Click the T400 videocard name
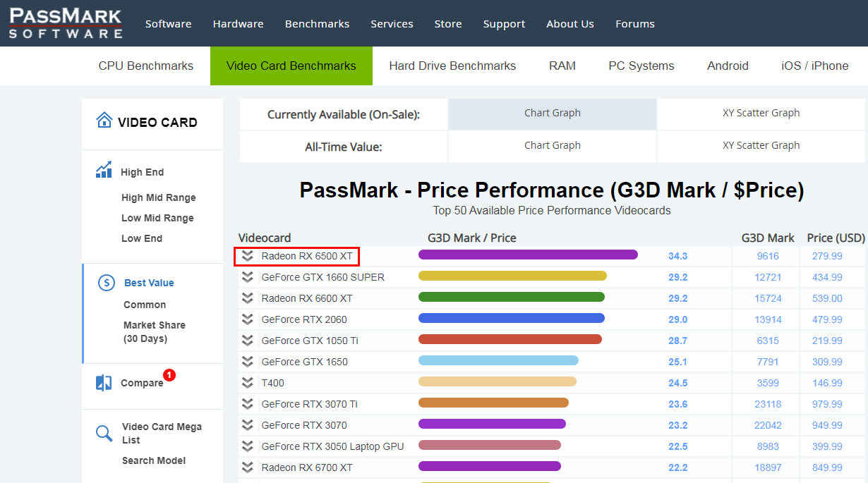Viewport: 868px width, 483px height. pyautogui.click(x=273, y=383)
